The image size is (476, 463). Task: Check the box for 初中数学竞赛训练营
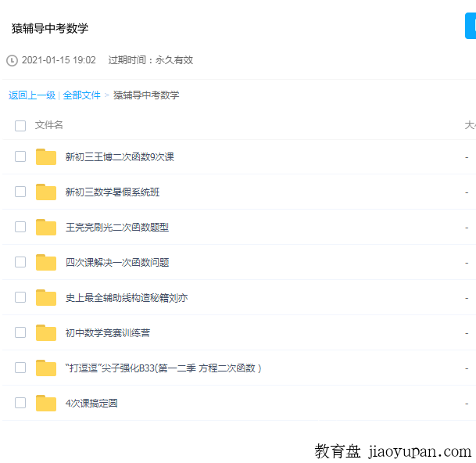click(x=20, y=332)
